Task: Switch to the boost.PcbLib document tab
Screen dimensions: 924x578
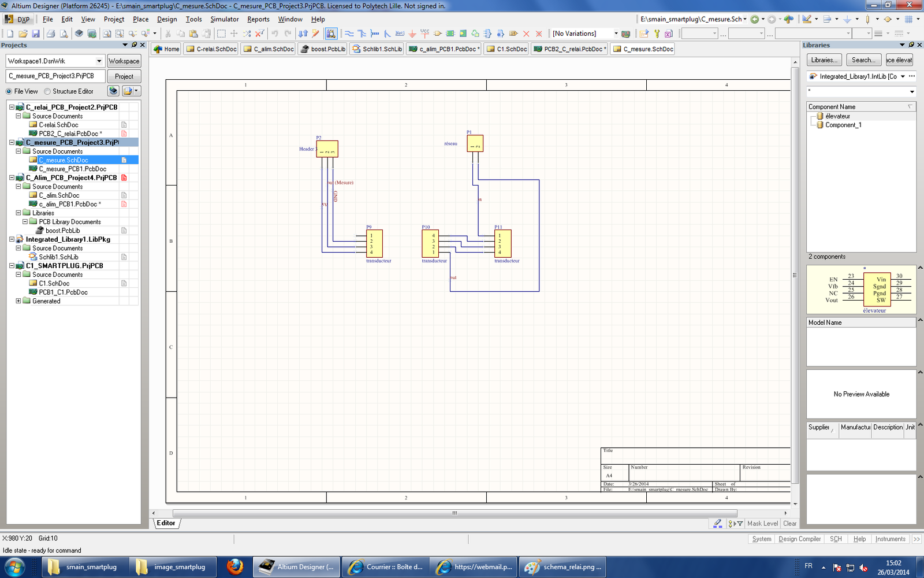Action: (323, 49)
